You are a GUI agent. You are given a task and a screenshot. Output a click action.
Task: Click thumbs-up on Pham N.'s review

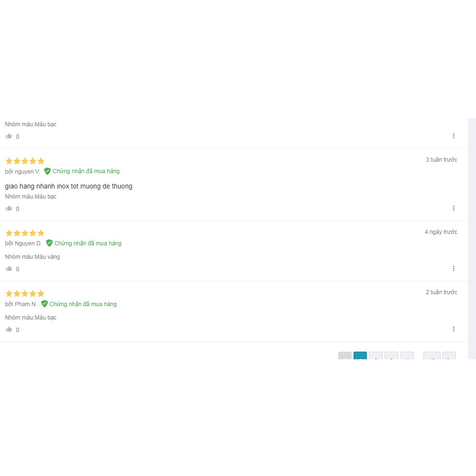(9, 330)
